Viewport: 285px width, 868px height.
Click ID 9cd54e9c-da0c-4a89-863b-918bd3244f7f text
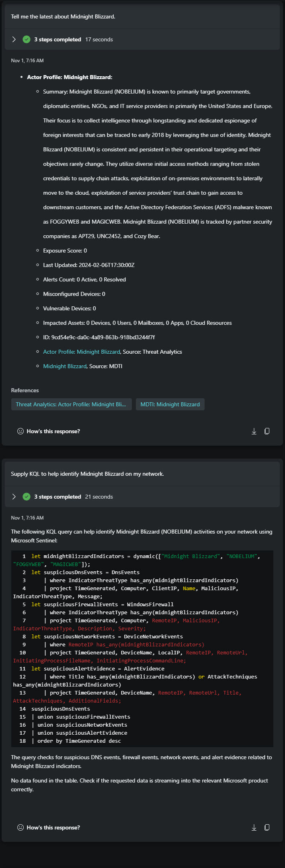coord(99,337)
